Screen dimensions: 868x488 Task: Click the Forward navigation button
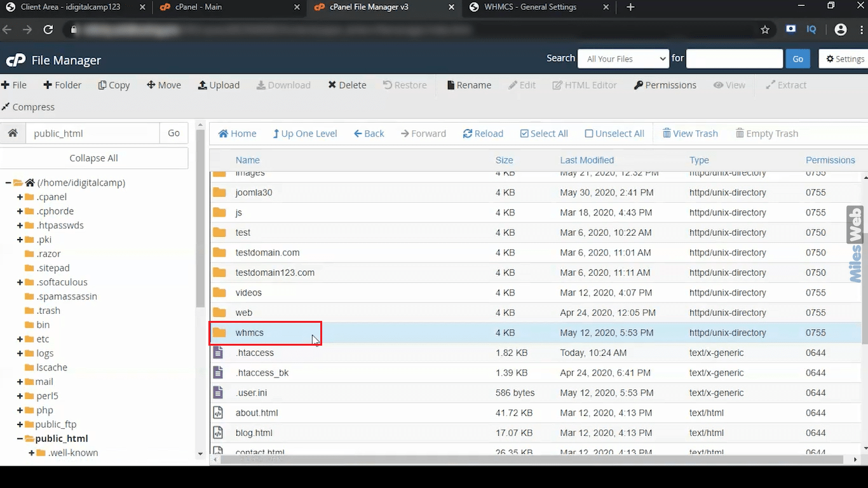(423, 133)
